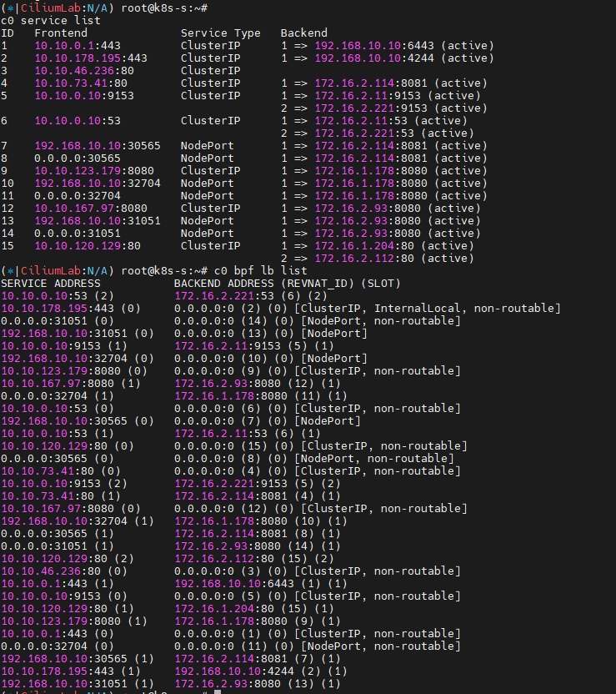Click the 'Frontend' column header

pos(61,33)
